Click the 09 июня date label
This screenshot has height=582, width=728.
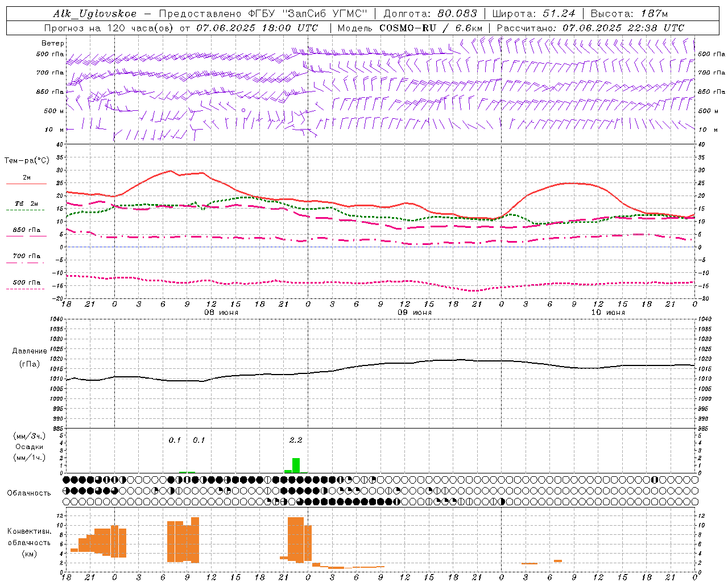[x=414, y=313]
